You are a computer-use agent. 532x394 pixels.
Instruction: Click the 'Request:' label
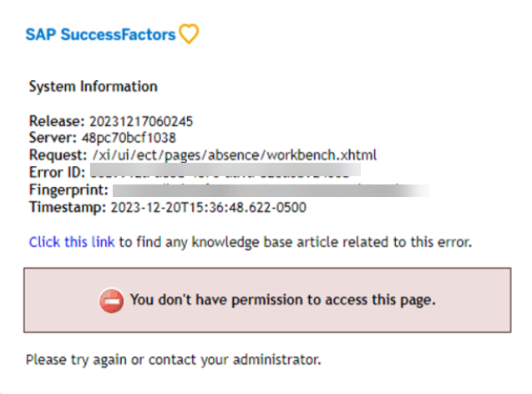tap(58, 155)
